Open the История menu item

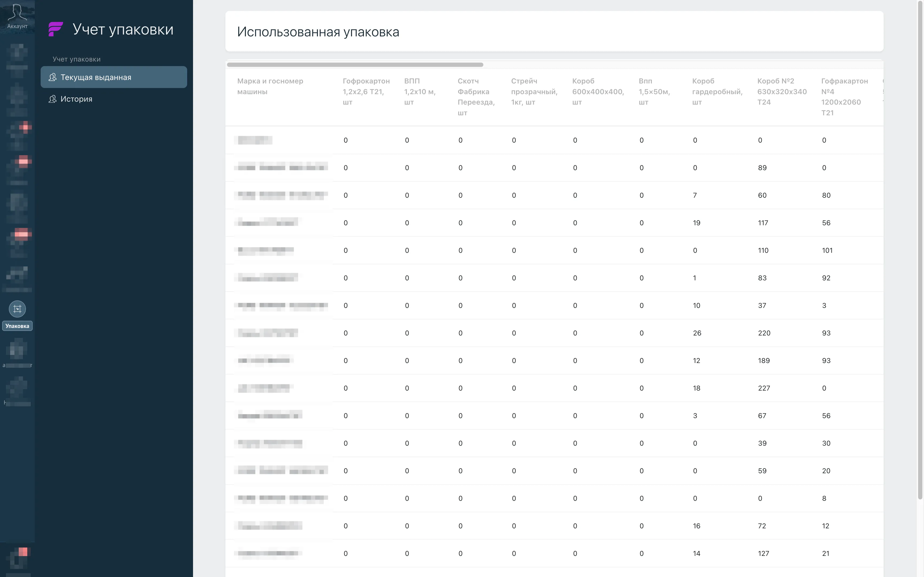click(x=76, y=99)
